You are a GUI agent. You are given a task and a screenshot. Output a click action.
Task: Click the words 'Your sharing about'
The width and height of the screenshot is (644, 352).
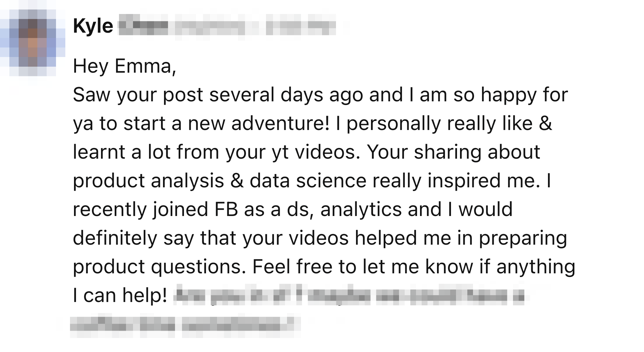click(453, 152)
